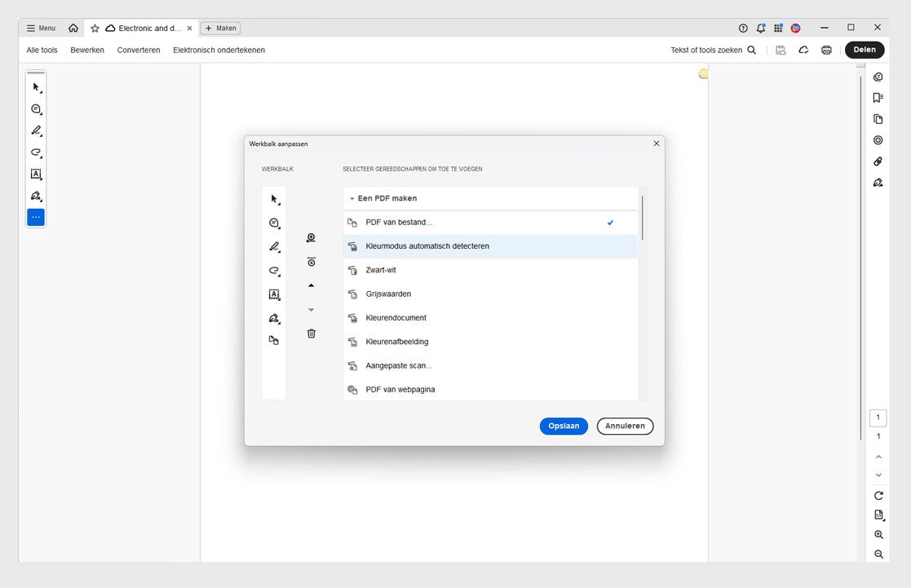Select the tekenen/pen annotation tool in the left toolbar

pyautogui.click(x=35, y=130)
